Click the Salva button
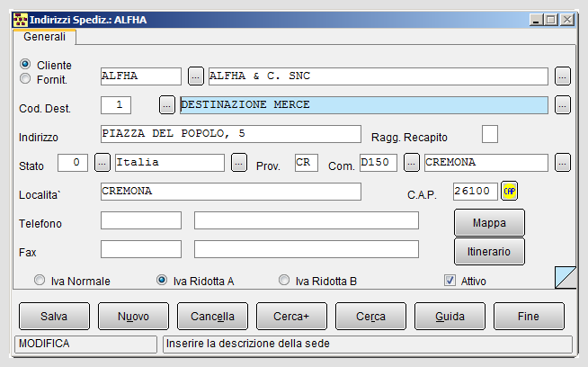Image resolution: width=588 pixels, height=367 pixels. 54,317
